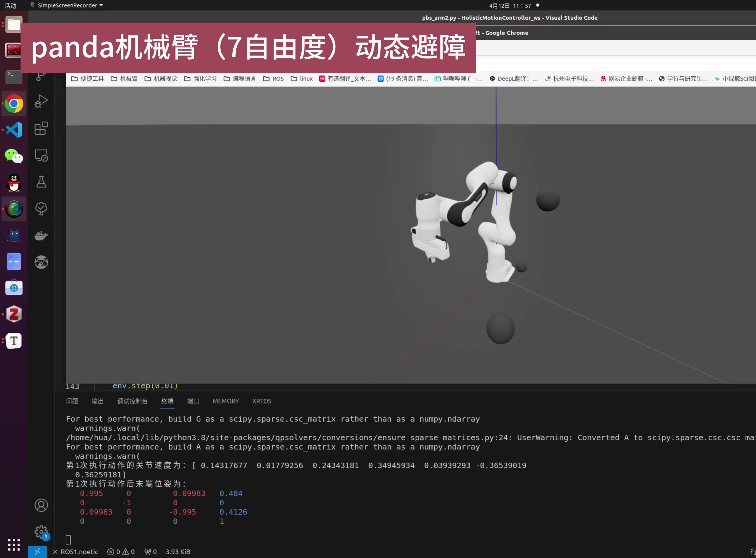Open Docker view in VS Code

(41, 235)
